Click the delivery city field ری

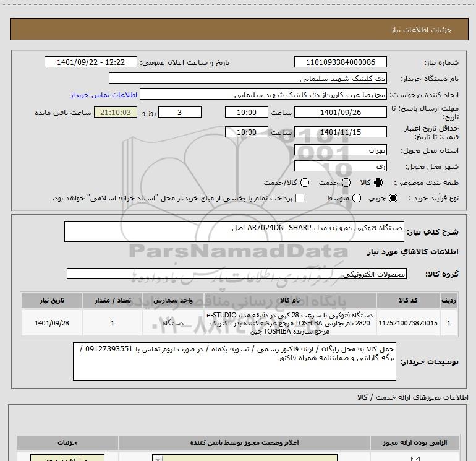[x=340, y=166]
